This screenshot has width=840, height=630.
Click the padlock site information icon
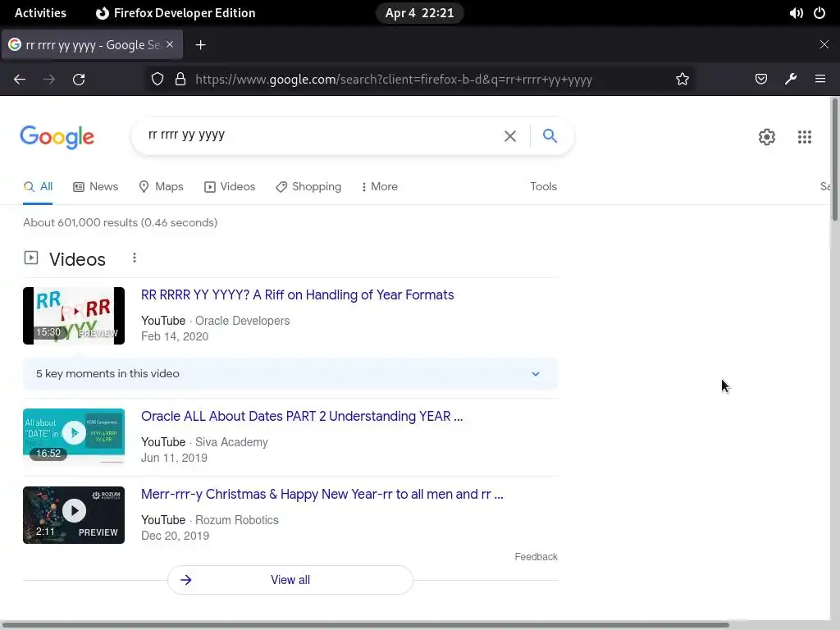[x=180, y=80]
